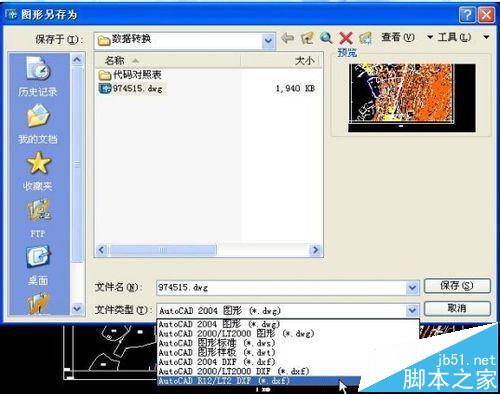Collapse the file type dropdown arrow
The width and height of the screenshot is (500, 394).
(412, 311)
